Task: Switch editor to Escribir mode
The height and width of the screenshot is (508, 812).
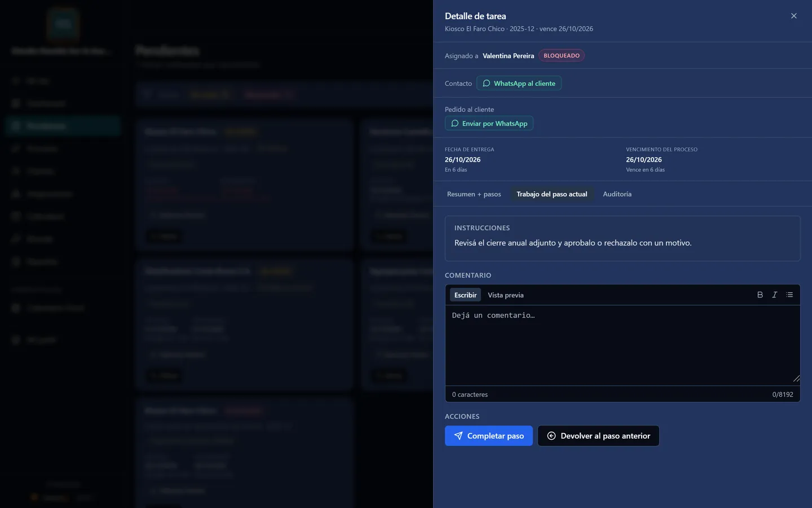Action: [x=465, y=295]
